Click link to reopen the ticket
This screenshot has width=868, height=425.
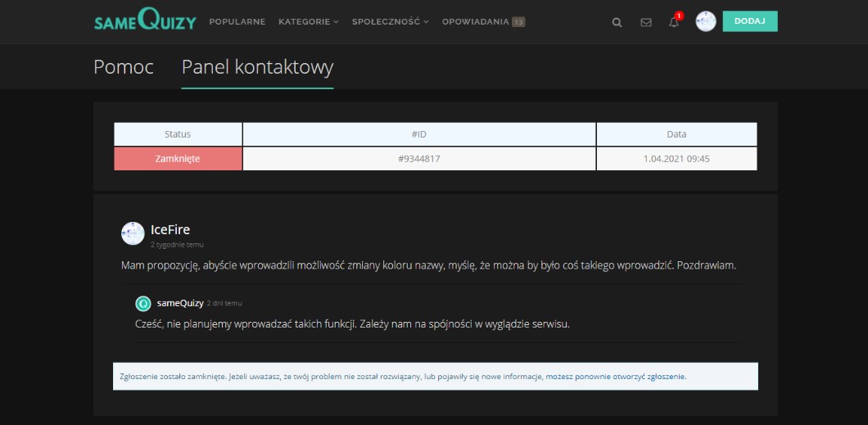click(615, 378)
